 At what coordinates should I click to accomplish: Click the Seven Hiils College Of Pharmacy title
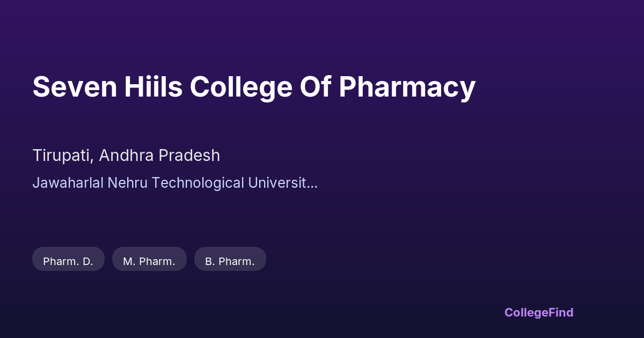pyautogui.click(x=254, y=87)
